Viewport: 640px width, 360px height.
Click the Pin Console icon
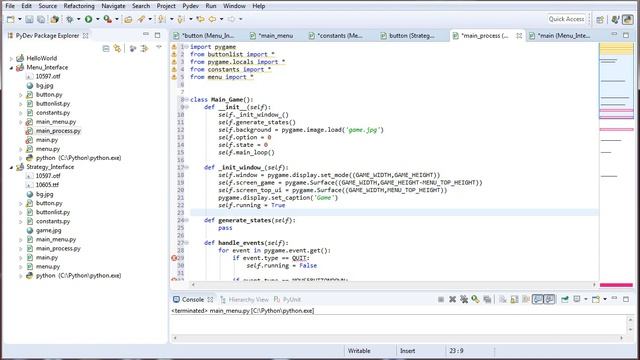coord(565,300)
